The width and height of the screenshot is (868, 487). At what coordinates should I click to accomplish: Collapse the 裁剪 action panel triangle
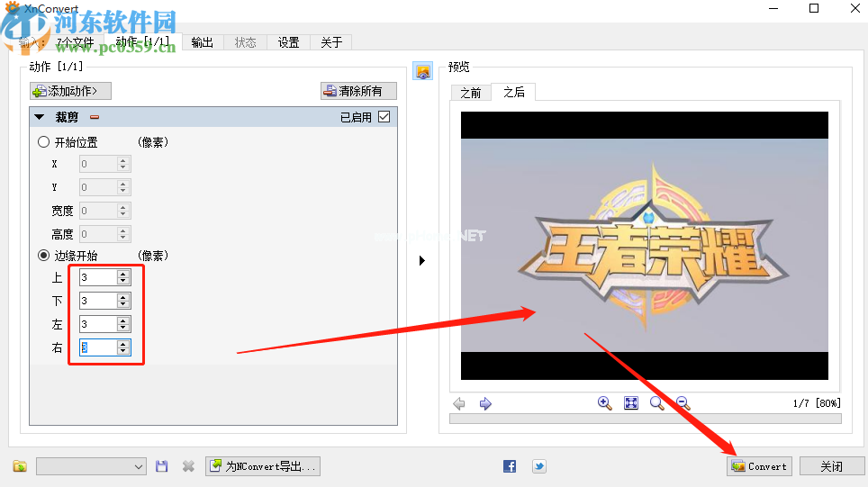(39, 117)
